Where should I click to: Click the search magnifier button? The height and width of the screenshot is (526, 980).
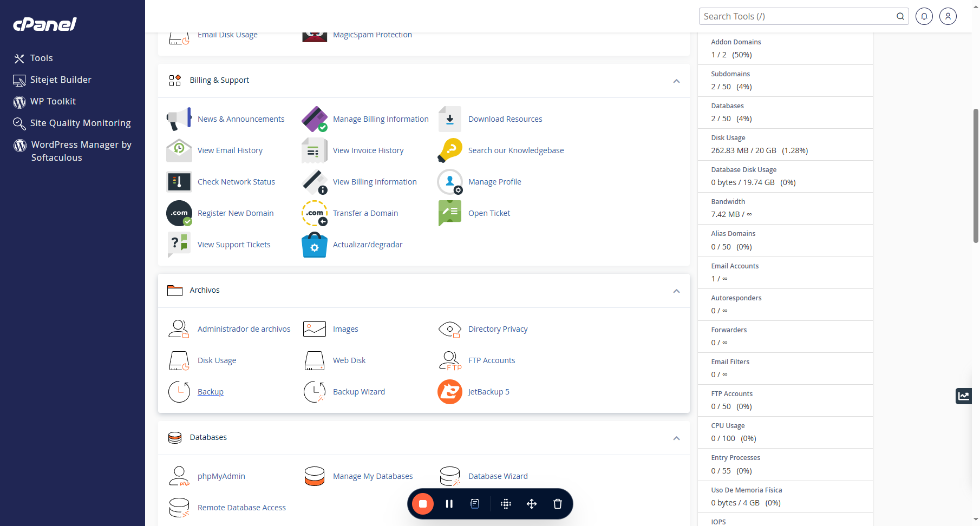click(x=900, y=16)
